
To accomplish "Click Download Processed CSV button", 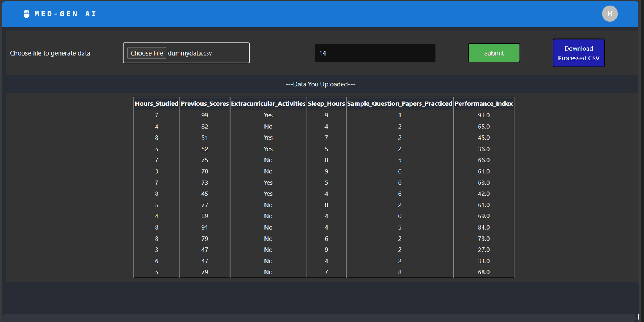I will point(579,53).
